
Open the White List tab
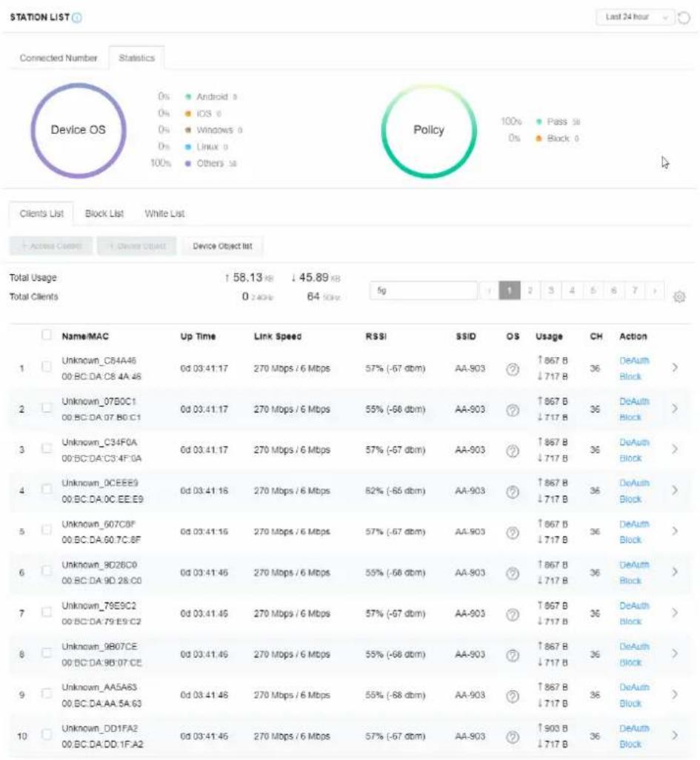pyautogui.click(x=165, y=214)
